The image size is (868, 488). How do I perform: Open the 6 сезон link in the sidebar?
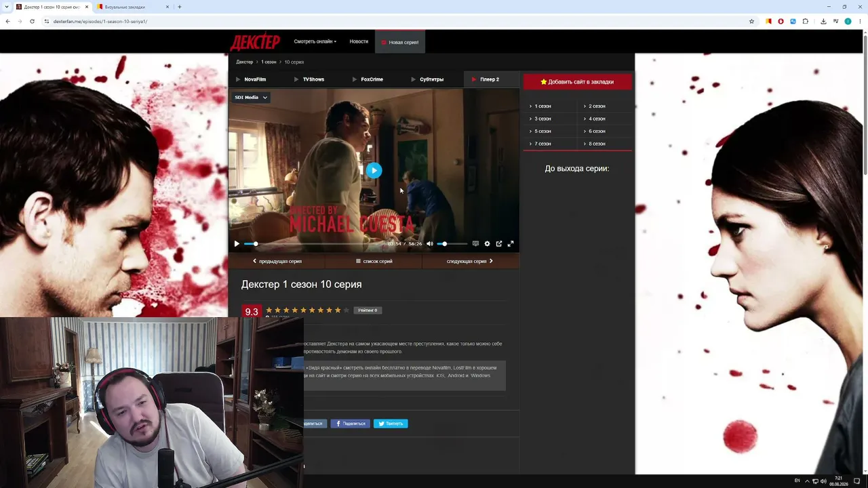[x=597, y=131]
